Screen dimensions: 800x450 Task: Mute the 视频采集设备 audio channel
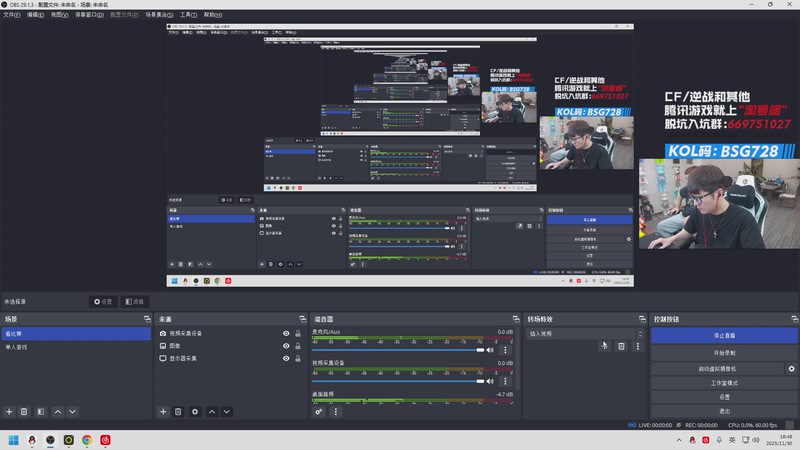coord(490,381)
